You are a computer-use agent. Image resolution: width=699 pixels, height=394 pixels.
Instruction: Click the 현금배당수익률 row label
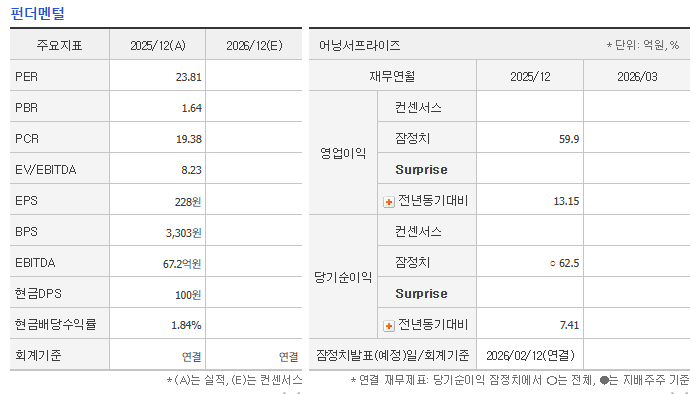[x=55, y=324]
